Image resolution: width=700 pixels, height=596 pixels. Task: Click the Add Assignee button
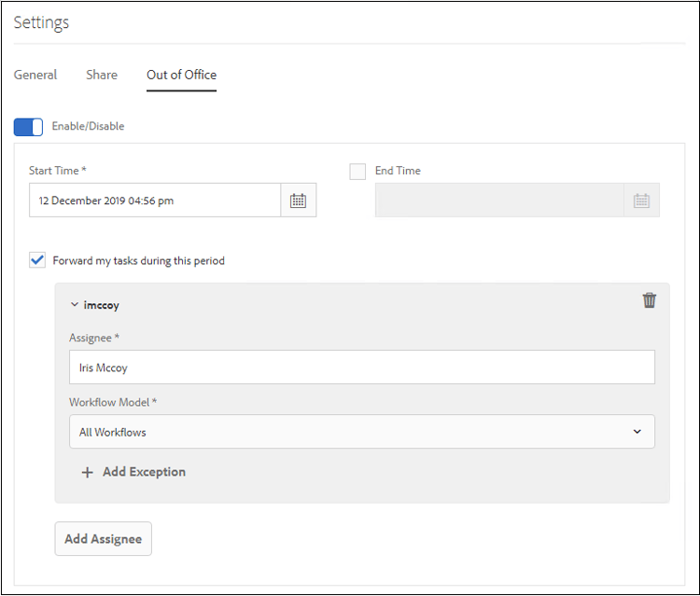click(103, 538)
